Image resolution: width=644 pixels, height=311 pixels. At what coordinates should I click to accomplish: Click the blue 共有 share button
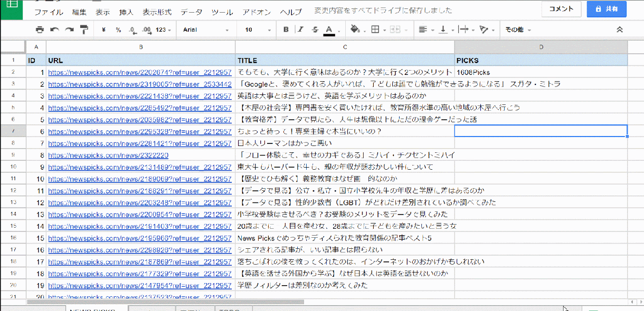(607, 9)
